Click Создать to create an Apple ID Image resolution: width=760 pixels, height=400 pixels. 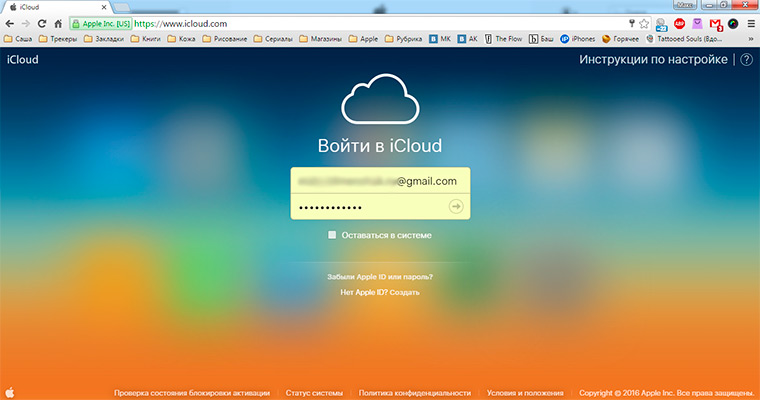point(404,292)
